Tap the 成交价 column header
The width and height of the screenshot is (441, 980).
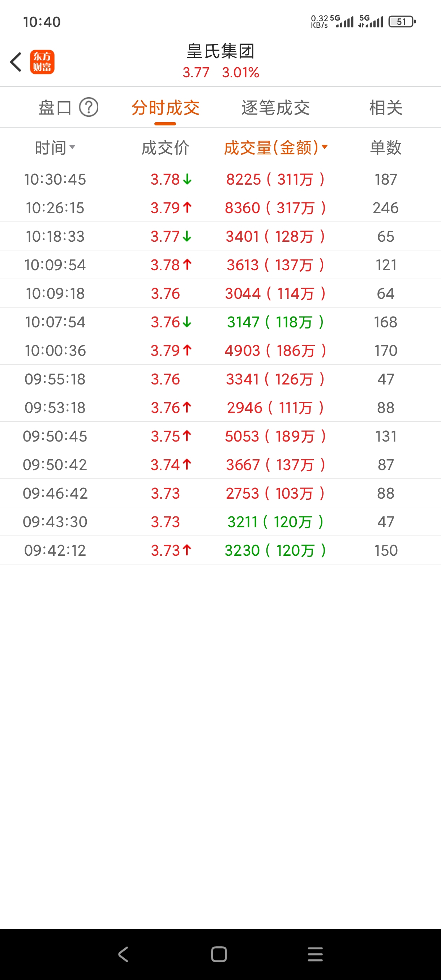(165, 147)
